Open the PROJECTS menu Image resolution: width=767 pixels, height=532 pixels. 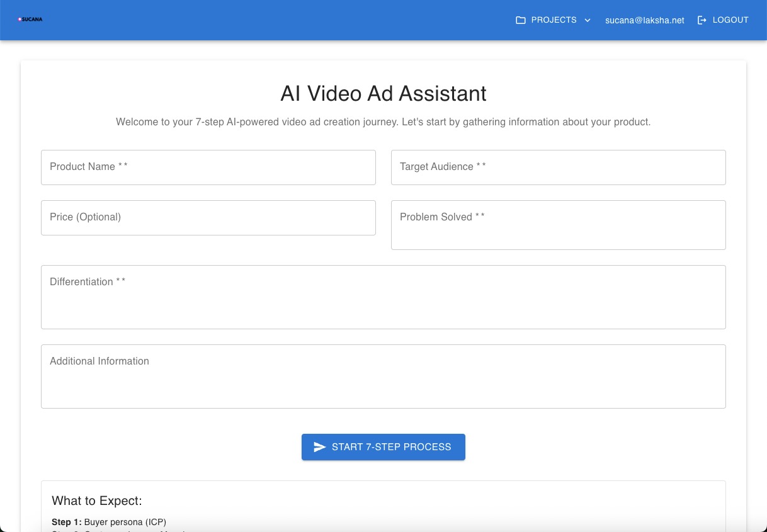tap(554, 20)
